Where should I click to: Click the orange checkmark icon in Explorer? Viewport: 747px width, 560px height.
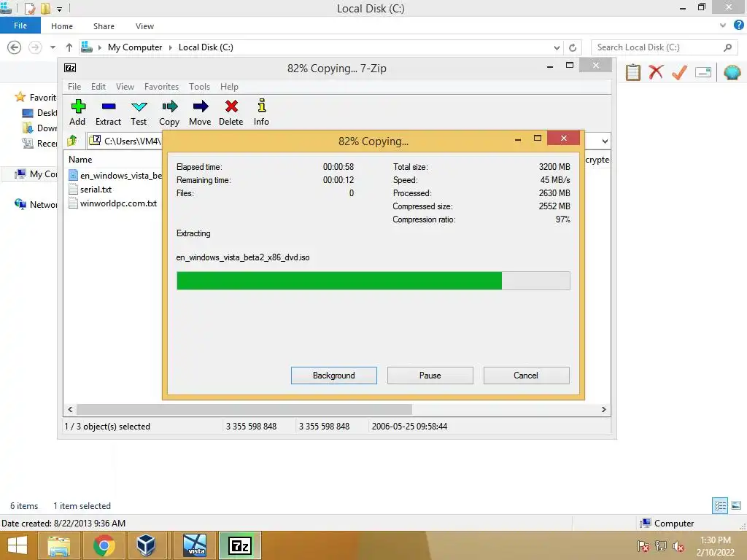click(679, 72)
